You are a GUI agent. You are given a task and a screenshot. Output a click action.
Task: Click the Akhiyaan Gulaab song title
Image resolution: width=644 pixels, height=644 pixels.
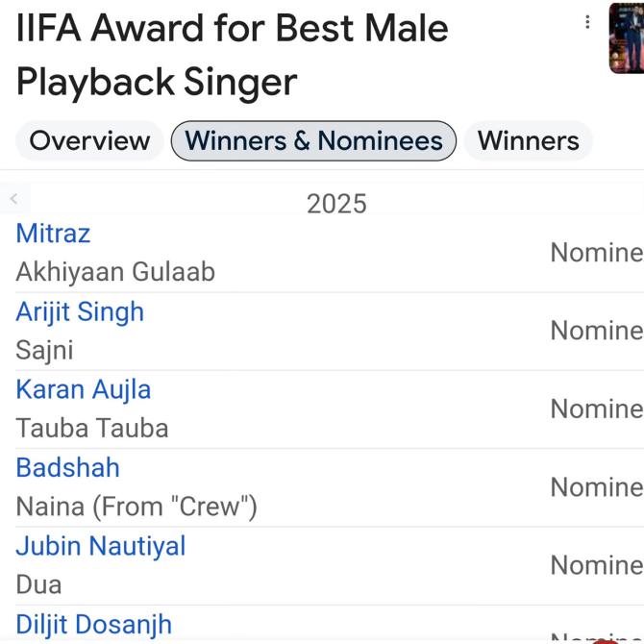coord(115,272)
